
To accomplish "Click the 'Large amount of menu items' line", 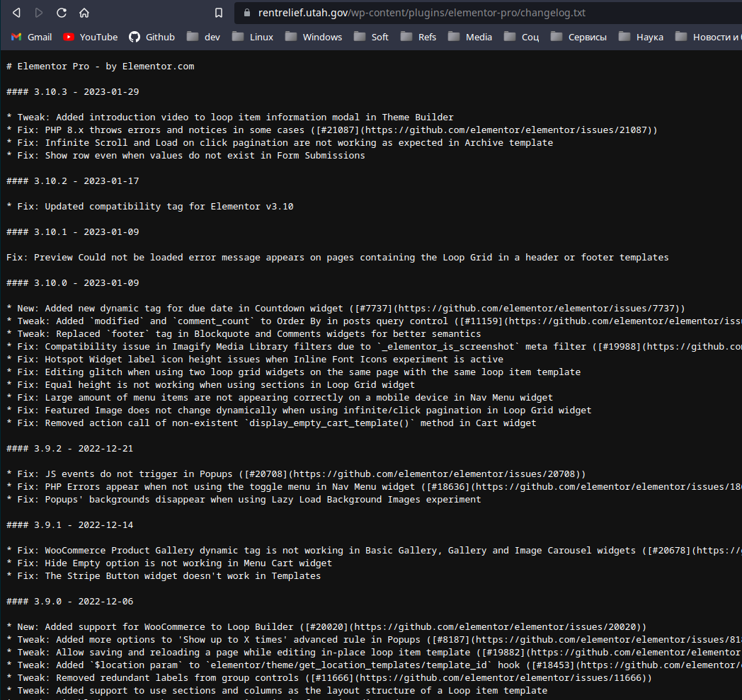I will click(x=280, y=398).
